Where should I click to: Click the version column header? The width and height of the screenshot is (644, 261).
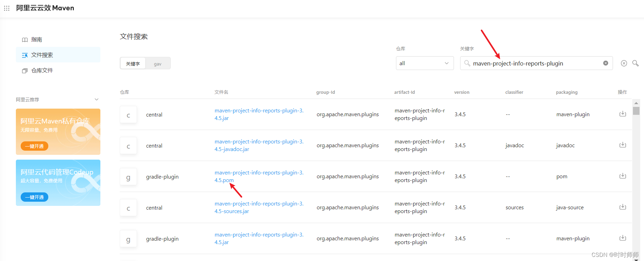462,92
